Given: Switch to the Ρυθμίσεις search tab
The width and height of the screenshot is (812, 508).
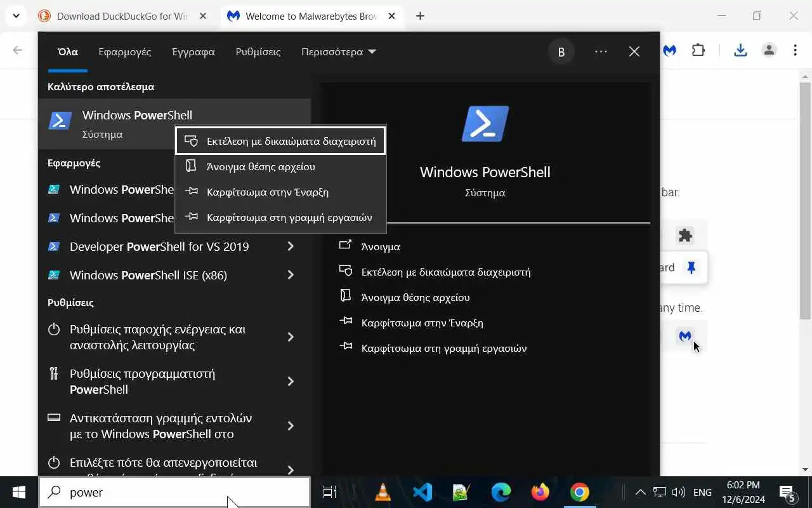Looking at the screenshot, I should [x=258, y=52].
